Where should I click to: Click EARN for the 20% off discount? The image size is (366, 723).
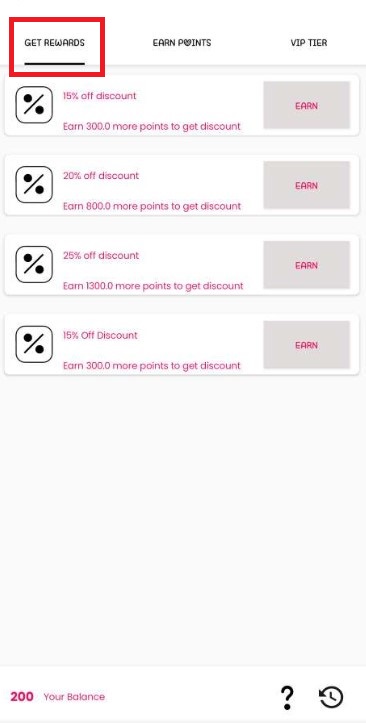click(307, 185)
